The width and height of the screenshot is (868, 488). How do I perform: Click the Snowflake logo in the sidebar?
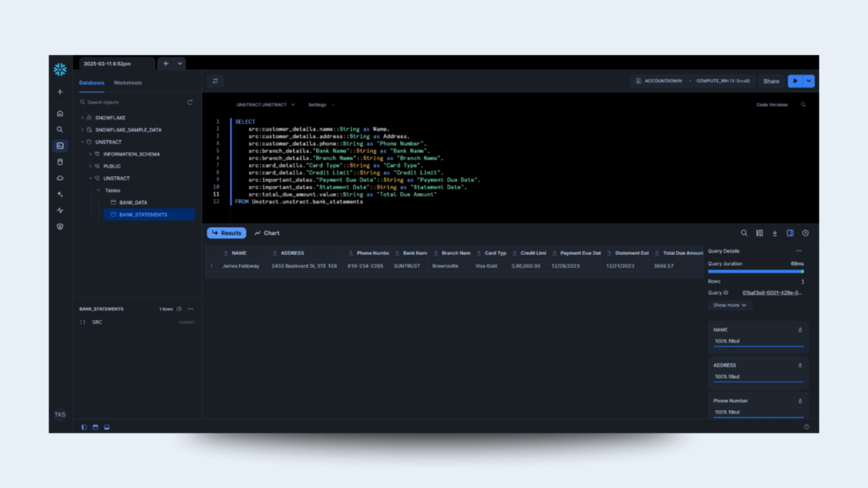[x=59, y=69]
